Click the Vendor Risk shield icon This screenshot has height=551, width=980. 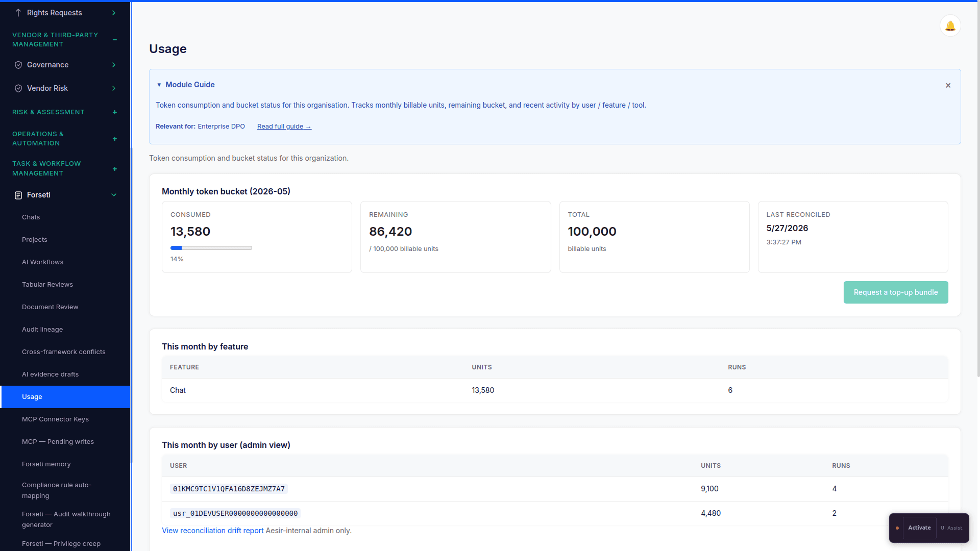tap(18, 88)
